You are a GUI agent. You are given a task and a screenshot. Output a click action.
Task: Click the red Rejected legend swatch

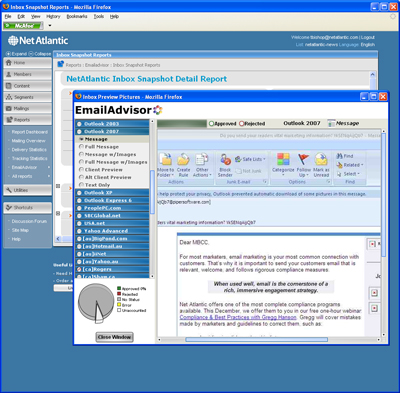(119, 294)
